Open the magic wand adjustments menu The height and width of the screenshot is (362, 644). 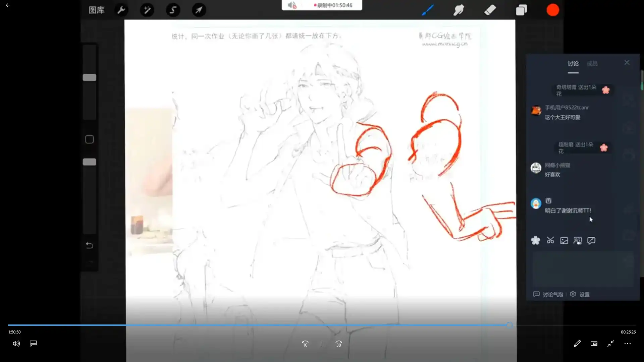[x=147, y=10]
